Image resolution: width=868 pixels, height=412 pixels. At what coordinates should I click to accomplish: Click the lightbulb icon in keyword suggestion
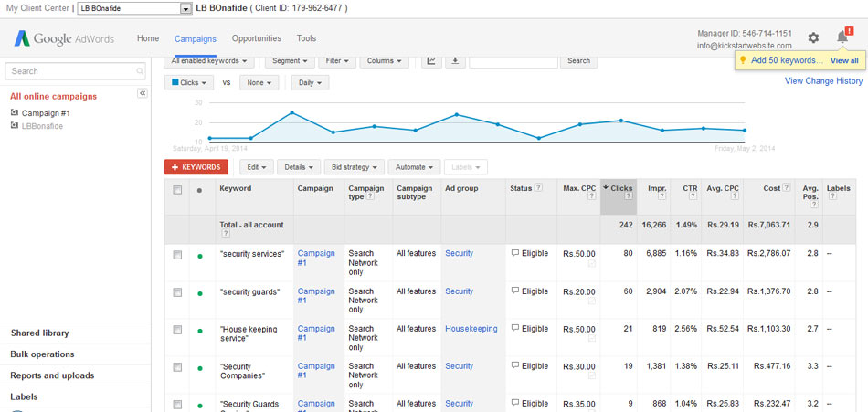[744, 60]
